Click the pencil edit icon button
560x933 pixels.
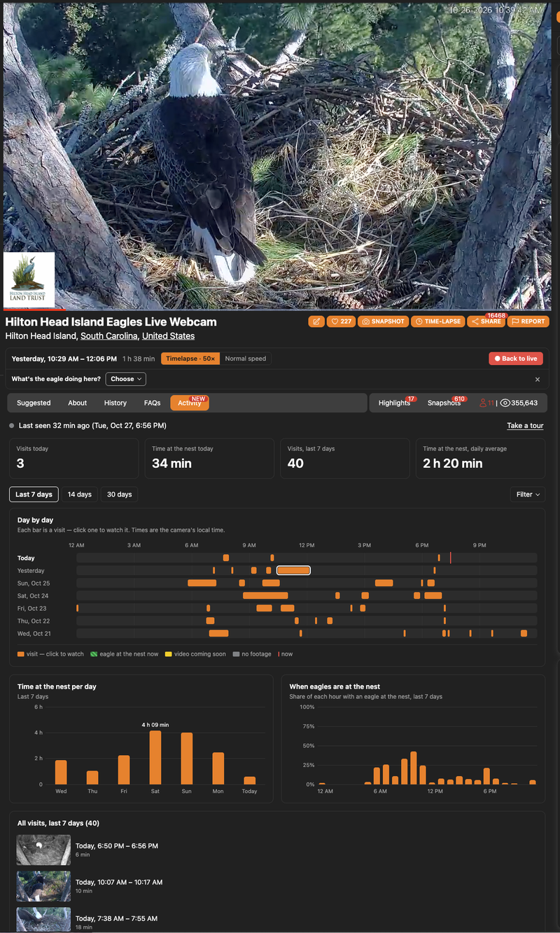[x=316, y=322]
